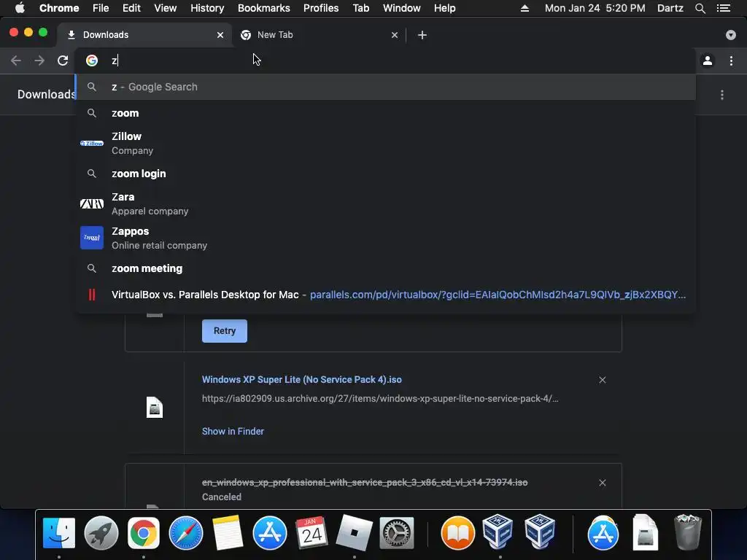The width and height of the screenshot is (747, 560).
Task: Open Safari from the Dock
Action: pyautogui.click(x=186, y=533)
